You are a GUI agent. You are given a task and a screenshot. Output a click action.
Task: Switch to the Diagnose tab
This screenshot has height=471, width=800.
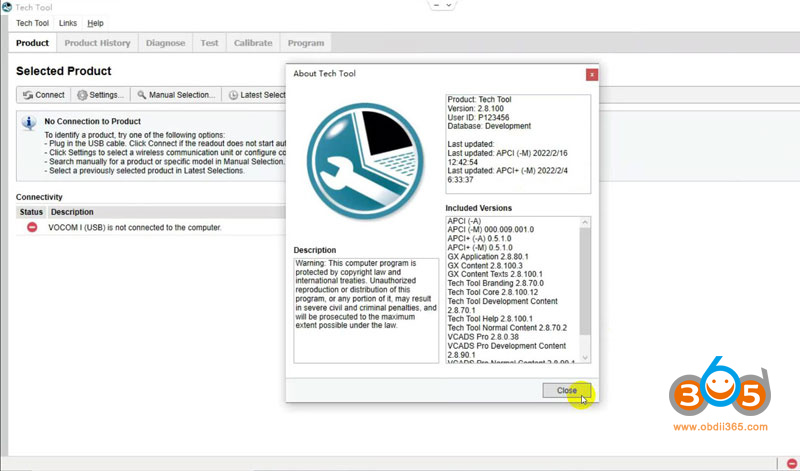[165, 43]
